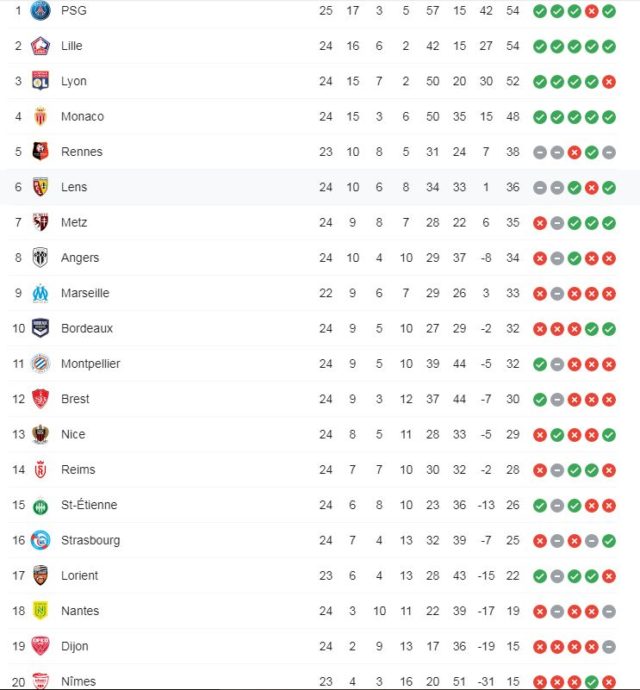The width and height of the screenshot is (640, 690).
Task: Click the PSG club crest
Action: coord(40,10)
